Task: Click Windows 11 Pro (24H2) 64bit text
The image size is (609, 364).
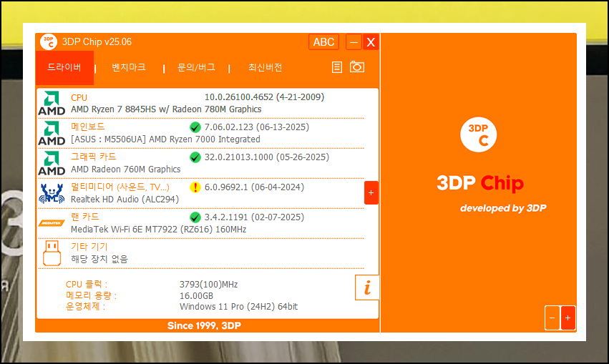Action: pyautogui.click(x=238, y=307)
